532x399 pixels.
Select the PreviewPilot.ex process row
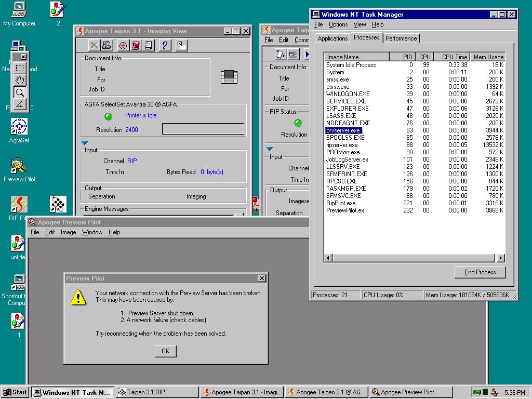click(415, 210)
